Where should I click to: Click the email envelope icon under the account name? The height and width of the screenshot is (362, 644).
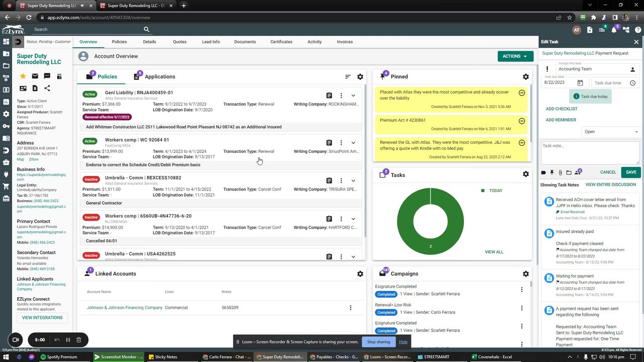[x=35, y=76]
